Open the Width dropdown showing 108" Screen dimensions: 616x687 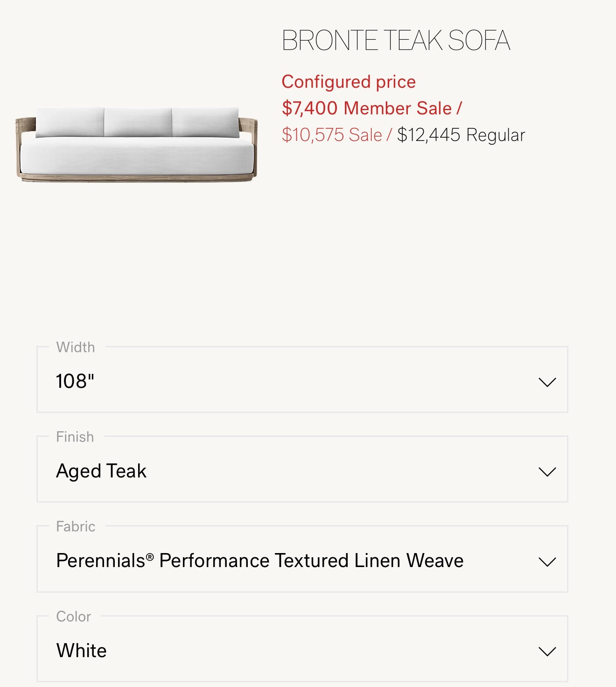click(301, 381)
